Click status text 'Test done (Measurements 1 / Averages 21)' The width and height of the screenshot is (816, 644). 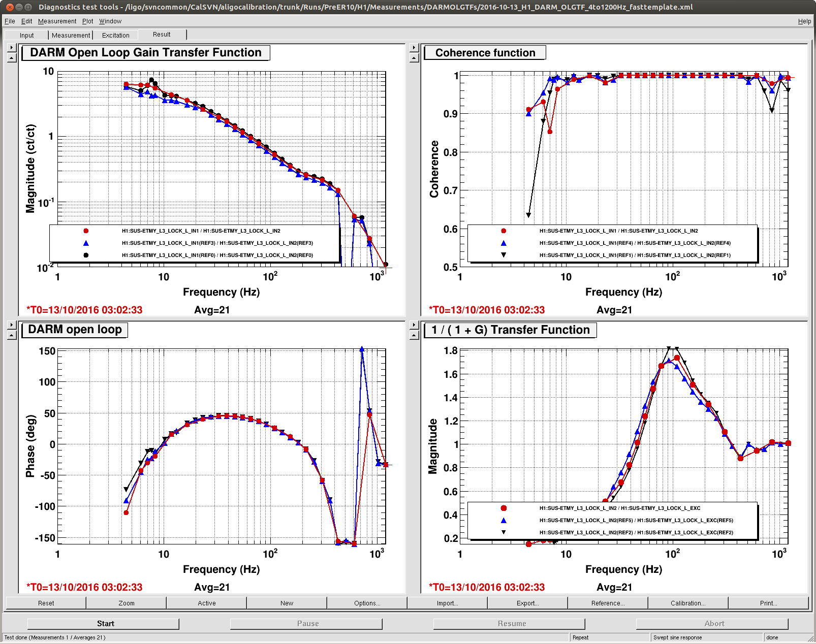click(55, 637)
